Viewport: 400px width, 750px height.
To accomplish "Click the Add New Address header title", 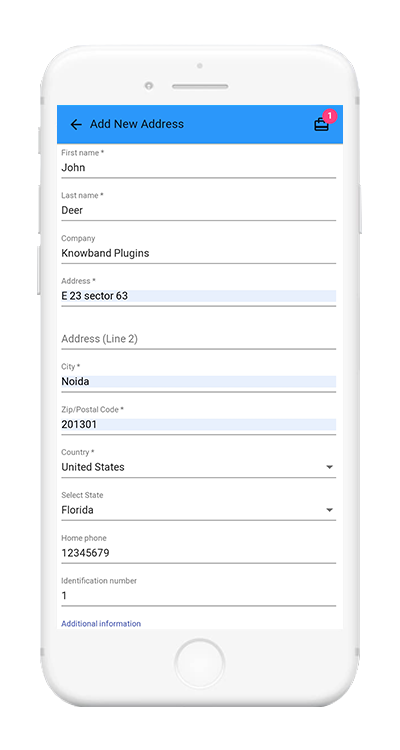I will coord(137,124).
